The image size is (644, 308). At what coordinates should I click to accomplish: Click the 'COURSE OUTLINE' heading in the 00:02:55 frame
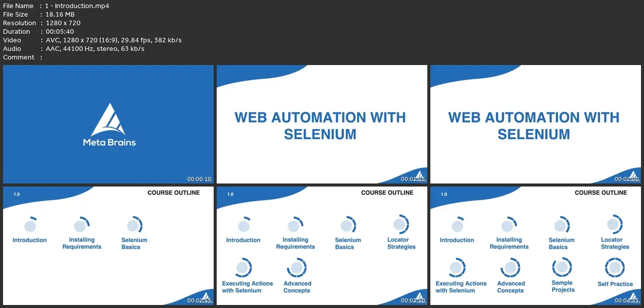[173, 193]
